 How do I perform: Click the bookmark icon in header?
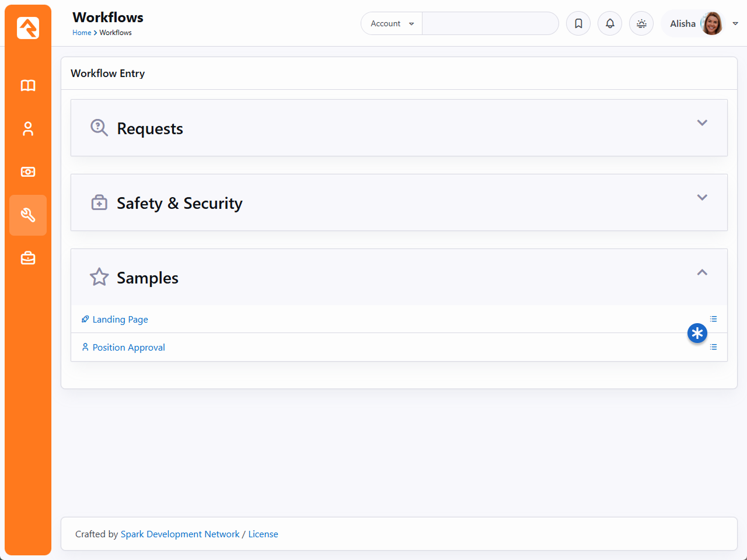click(578, 23)
